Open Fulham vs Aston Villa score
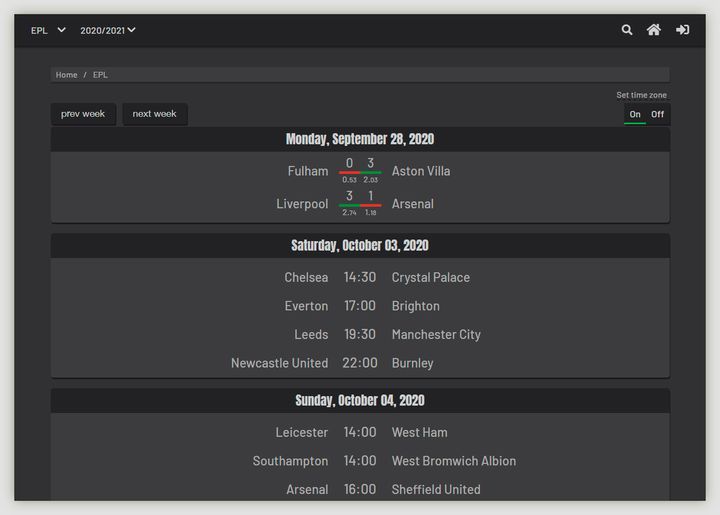 [360, 168]
